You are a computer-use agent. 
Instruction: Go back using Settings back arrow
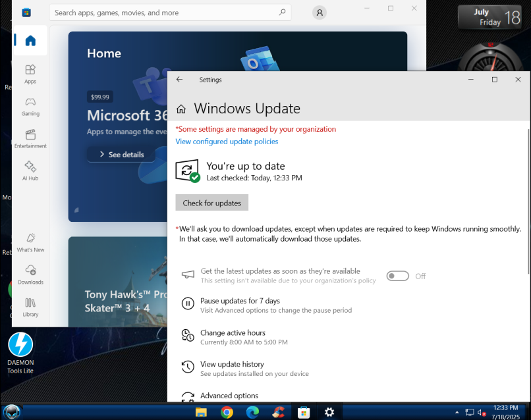(179, 80)
